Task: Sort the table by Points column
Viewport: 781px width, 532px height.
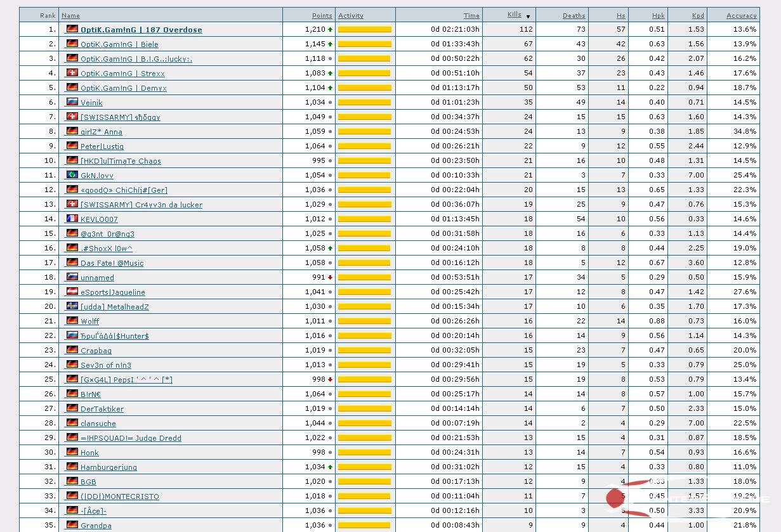Action: click(x=322, y=15)
